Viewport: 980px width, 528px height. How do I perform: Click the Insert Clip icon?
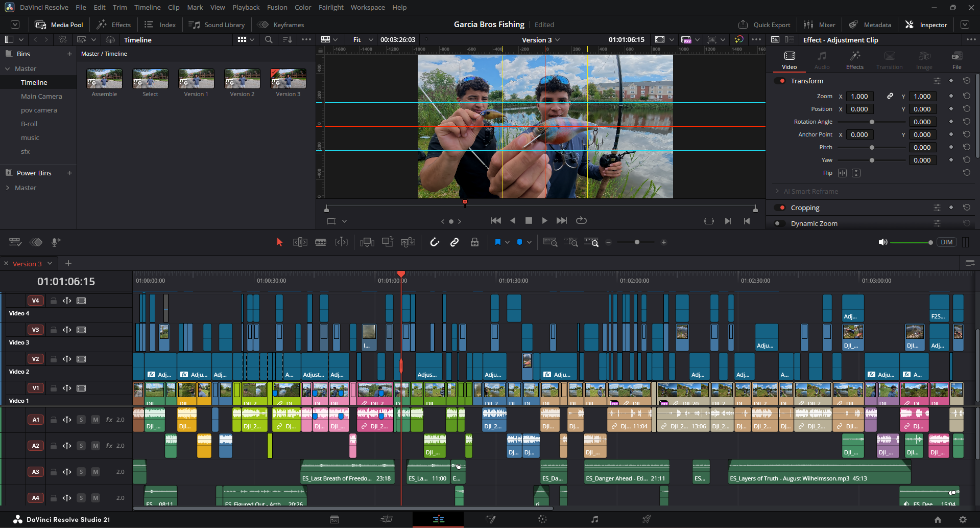click(x=367, y=242)
